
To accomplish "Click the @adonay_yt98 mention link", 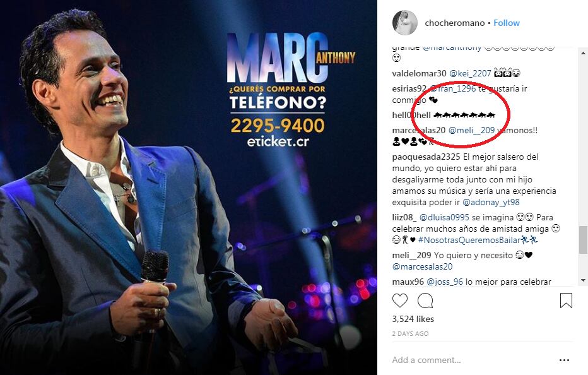I will point(491,202).
